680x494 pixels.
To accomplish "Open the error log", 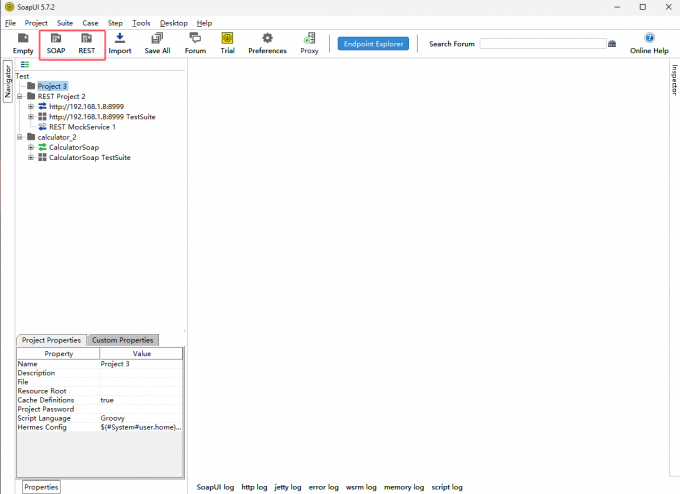I will click(324, 487).
